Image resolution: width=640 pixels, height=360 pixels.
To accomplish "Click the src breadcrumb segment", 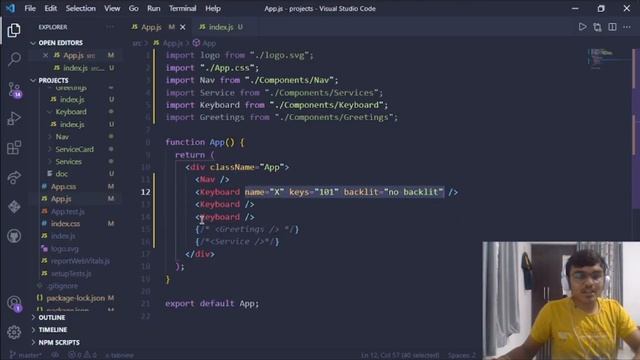I will click(x=136, y=43).
